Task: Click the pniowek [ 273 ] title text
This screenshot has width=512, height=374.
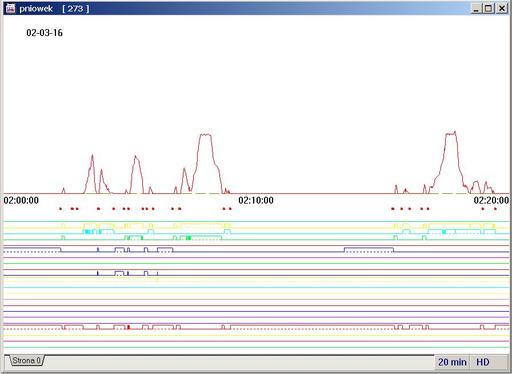Action: coord(54,9)
